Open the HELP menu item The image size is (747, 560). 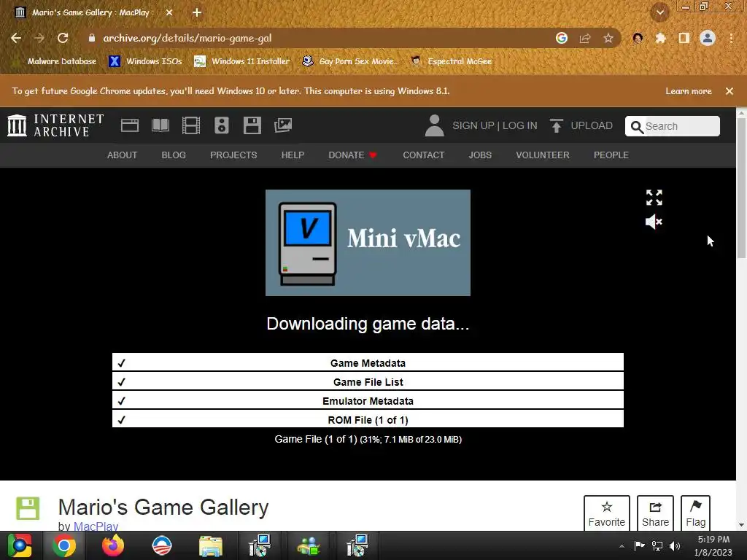point(293,155)
